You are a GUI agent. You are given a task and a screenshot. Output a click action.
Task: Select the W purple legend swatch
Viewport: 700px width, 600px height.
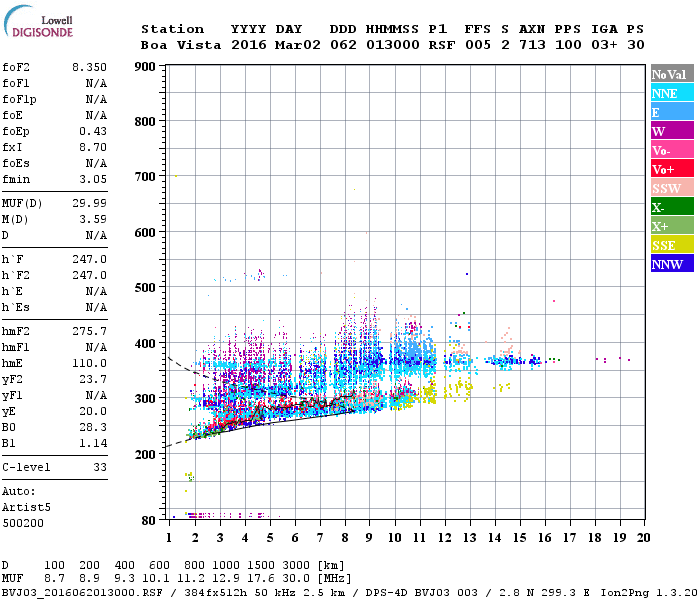(x=672, y=131)
